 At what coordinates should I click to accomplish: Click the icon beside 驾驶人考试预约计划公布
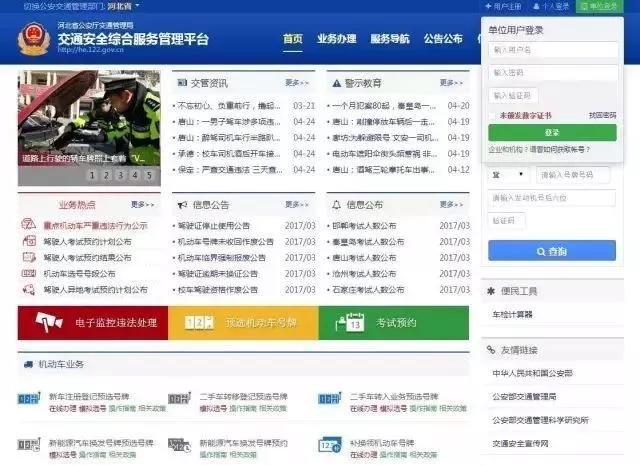[29, 241]
